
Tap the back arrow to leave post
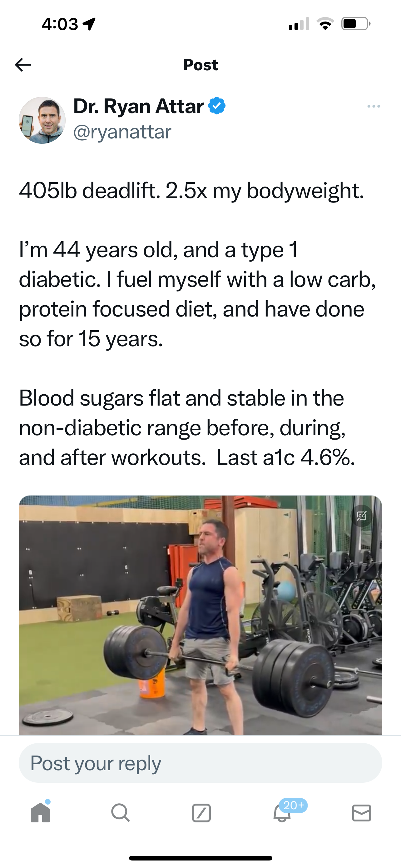[x=23, y=65]
